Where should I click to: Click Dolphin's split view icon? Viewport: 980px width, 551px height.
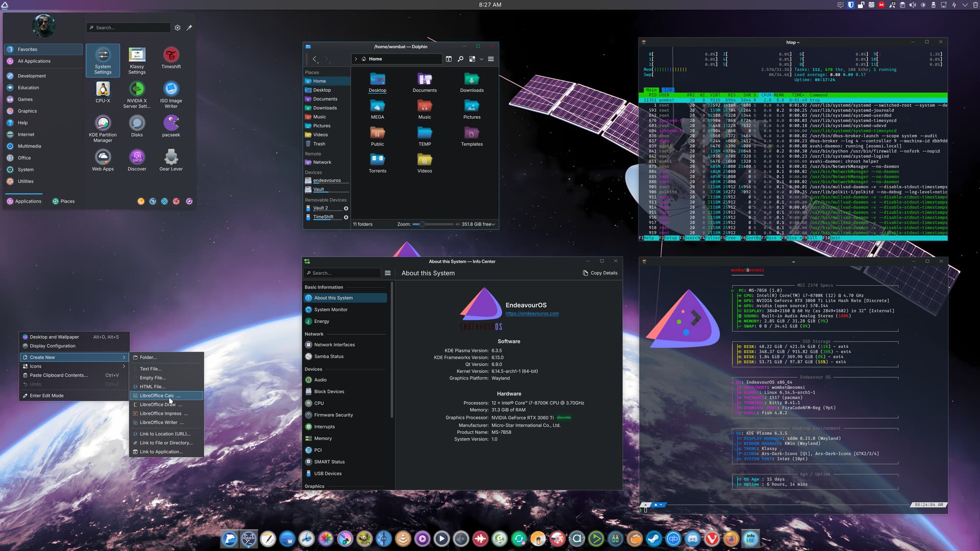pos(449,59)
